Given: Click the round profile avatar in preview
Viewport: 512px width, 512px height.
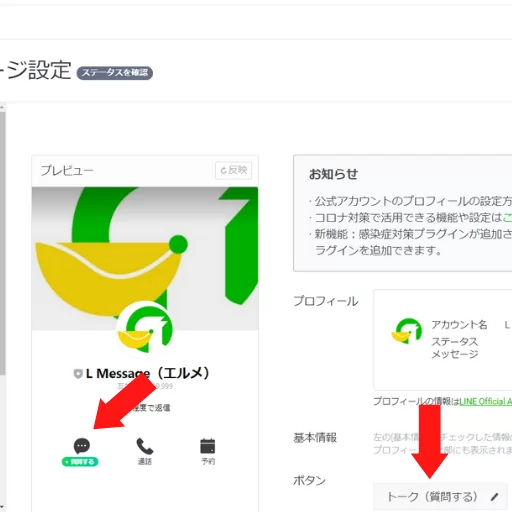Looking at the screenshot, I should tap(145, 328).
